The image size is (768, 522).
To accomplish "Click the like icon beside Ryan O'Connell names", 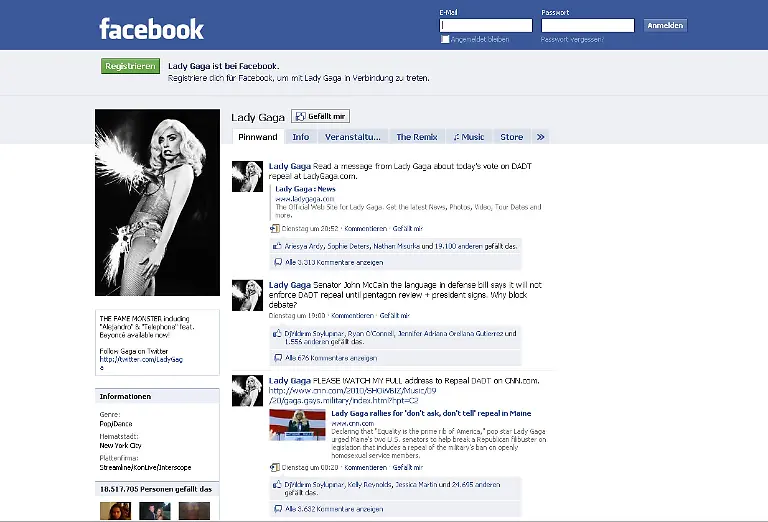I will pos(277,333).
